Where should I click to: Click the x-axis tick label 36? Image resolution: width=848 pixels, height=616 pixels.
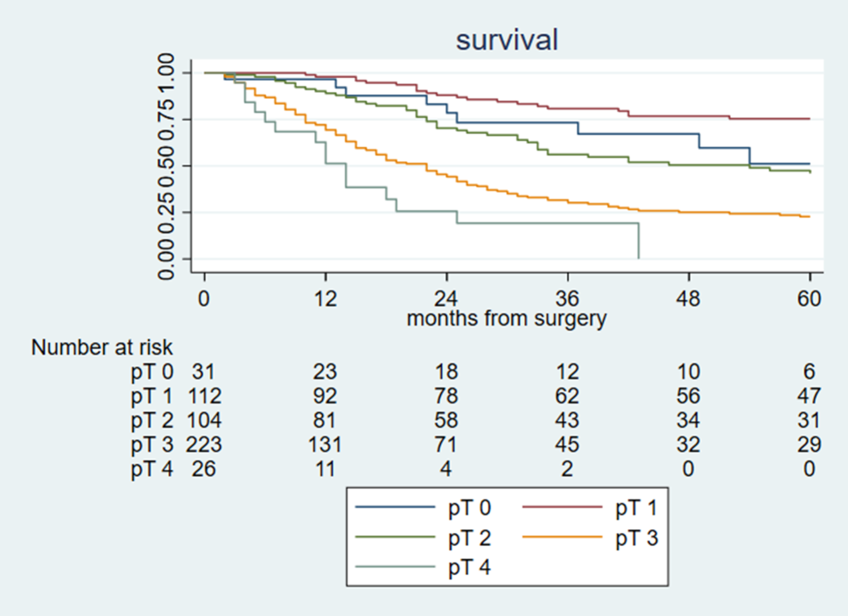coord(568,299)
